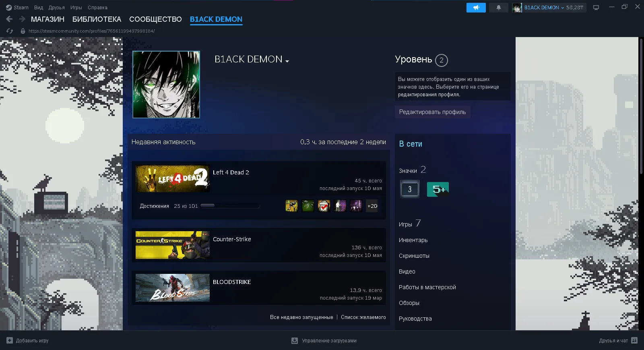
Task: Open the Steam menu
Action: pos(21,8)
